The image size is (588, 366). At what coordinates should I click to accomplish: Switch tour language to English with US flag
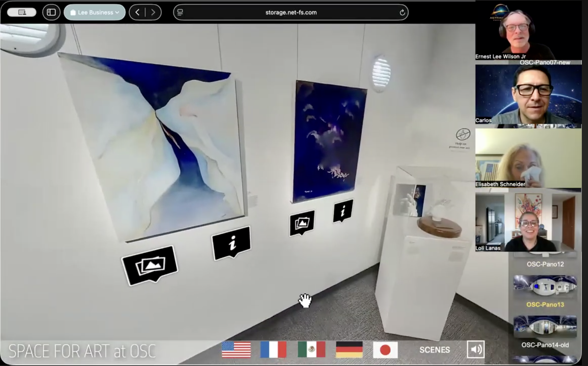coord(236,350)
